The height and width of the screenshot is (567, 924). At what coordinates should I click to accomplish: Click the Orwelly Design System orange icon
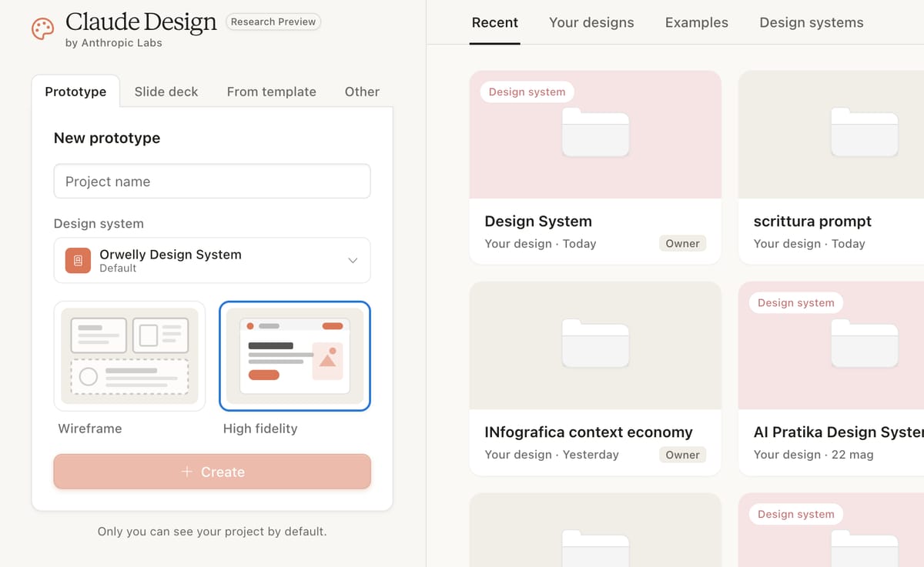[x=78, y=260]
